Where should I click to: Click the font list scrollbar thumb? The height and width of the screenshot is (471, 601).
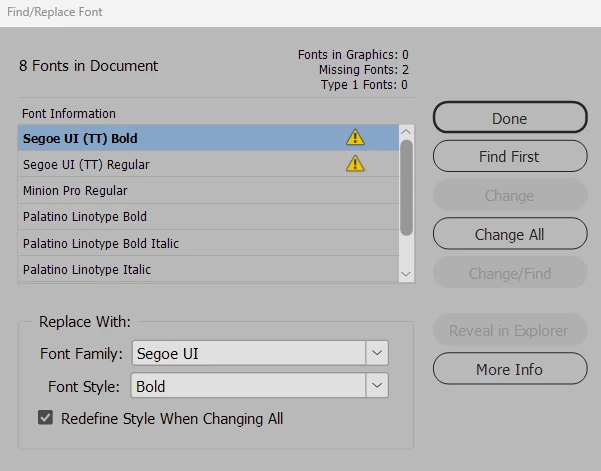click(406, 188)
